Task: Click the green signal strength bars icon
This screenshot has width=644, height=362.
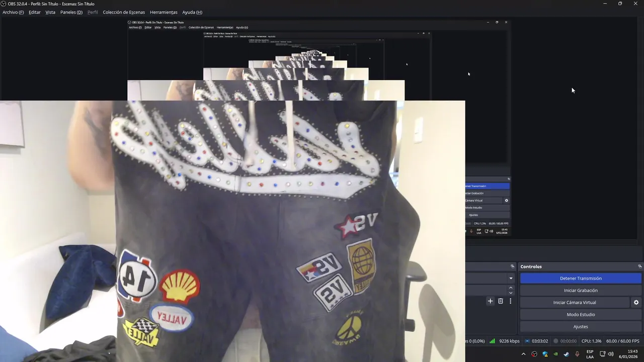Action: click(x=492, y=341)
